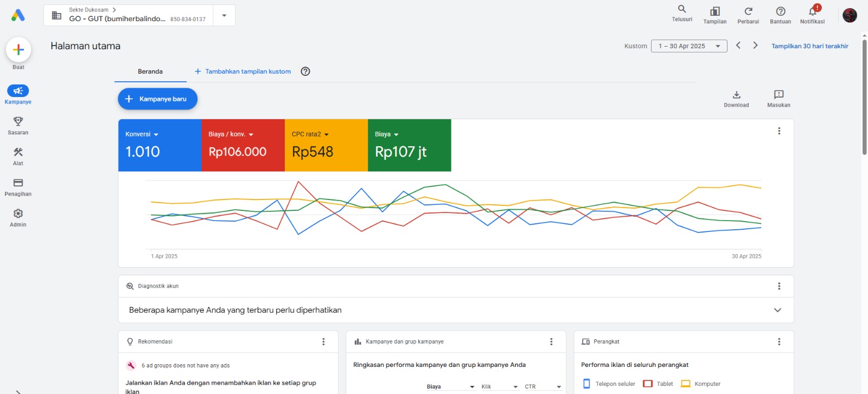The image size is (868, 394).
Task: Go to the next date range
Action: (x=755, y=46)
